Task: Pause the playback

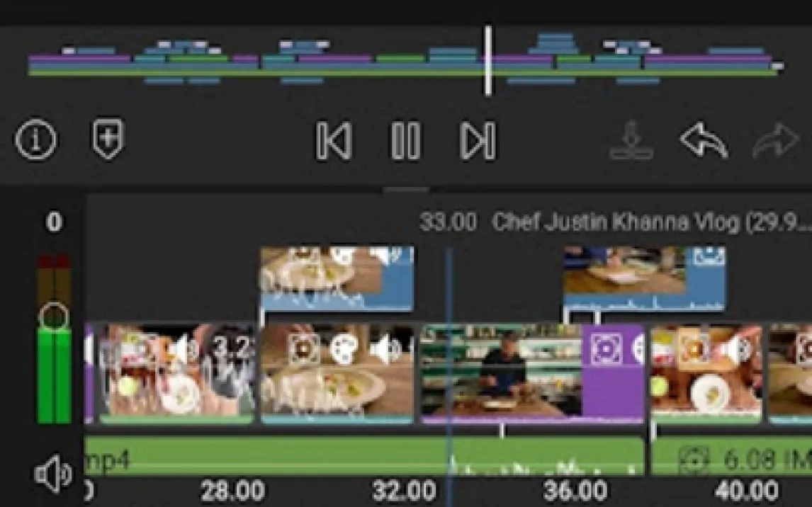Action: click(x=405, y=140)
